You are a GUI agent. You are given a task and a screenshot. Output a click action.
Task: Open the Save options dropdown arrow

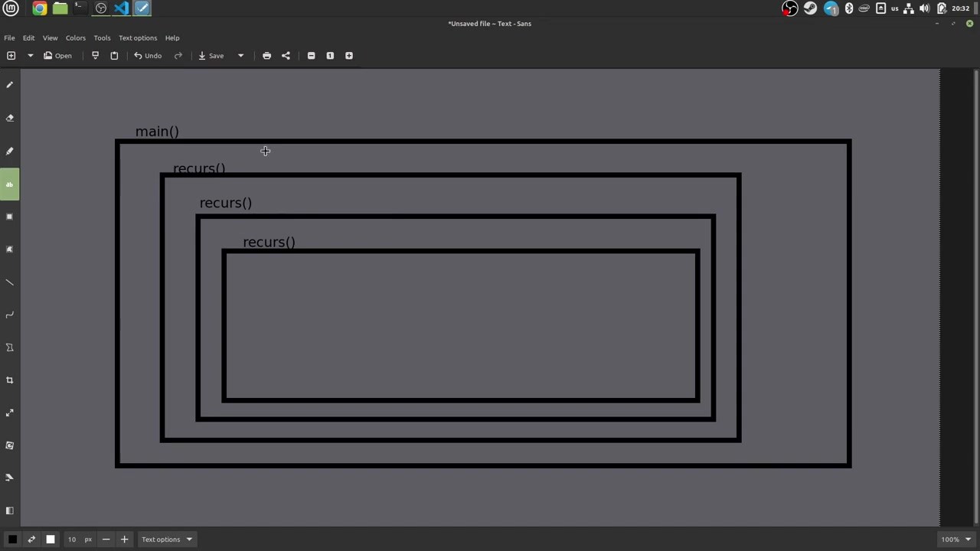coord(240,56)
